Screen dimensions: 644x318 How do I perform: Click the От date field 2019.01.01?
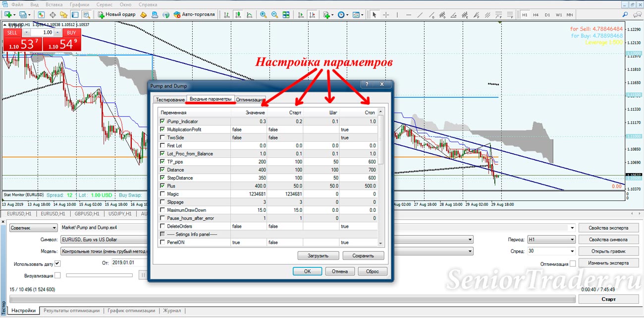click(x=129, y=263)
